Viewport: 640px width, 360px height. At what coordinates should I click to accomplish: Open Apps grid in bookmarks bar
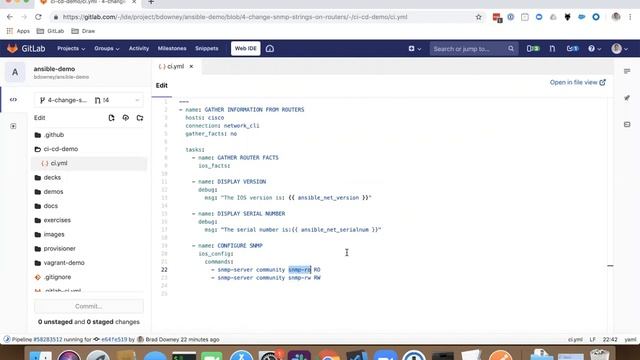tap(18, 31)
